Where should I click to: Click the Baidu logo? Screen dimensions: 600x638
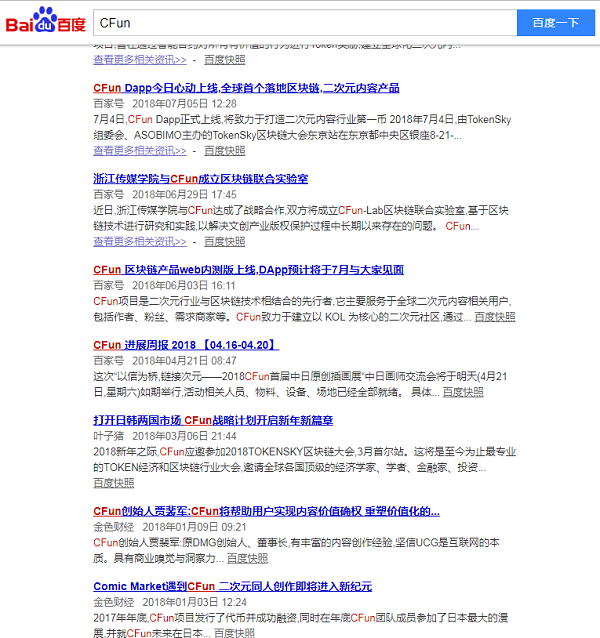point(46,20)
